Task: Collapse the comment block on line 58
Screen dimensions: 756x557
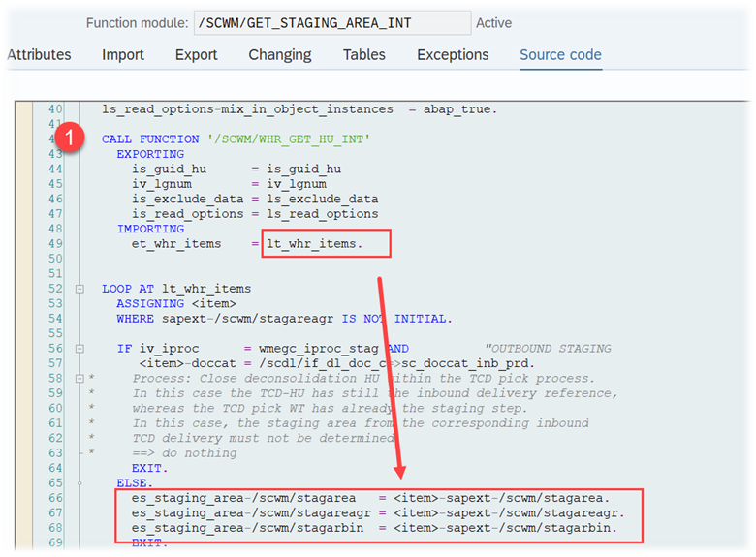Action: [80, 379]
